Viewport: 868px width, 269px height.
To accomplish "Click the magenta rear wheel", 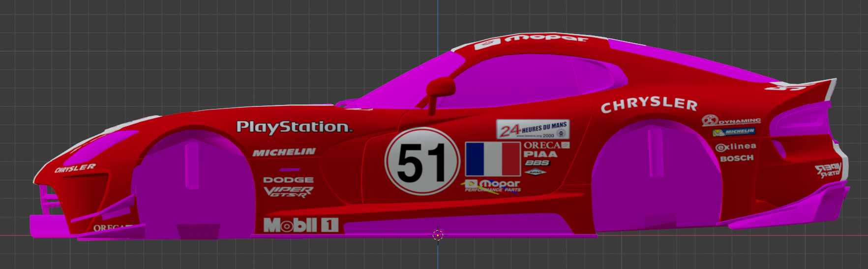I will point(655,177).
